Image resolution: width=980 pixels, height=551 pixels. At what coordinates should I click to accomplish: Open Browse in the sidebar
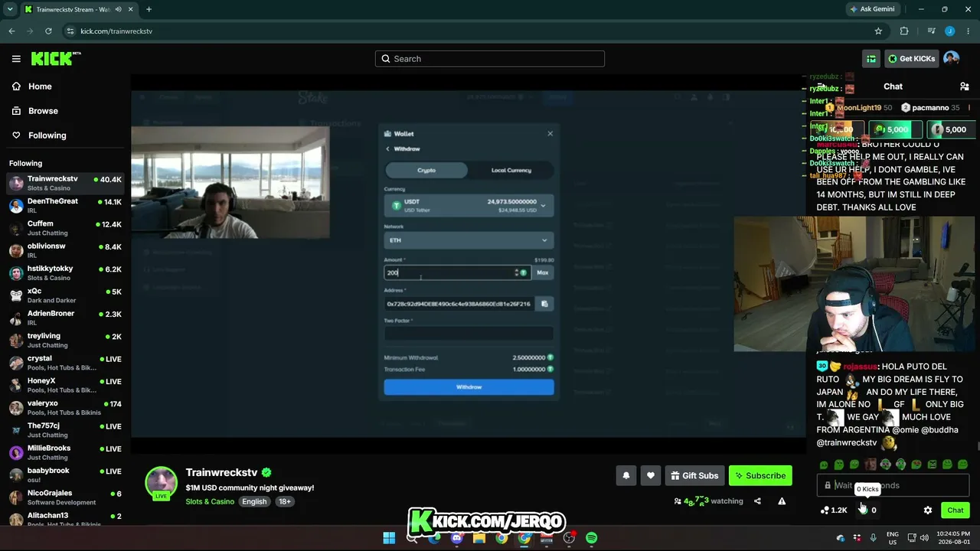click(43, 111)
